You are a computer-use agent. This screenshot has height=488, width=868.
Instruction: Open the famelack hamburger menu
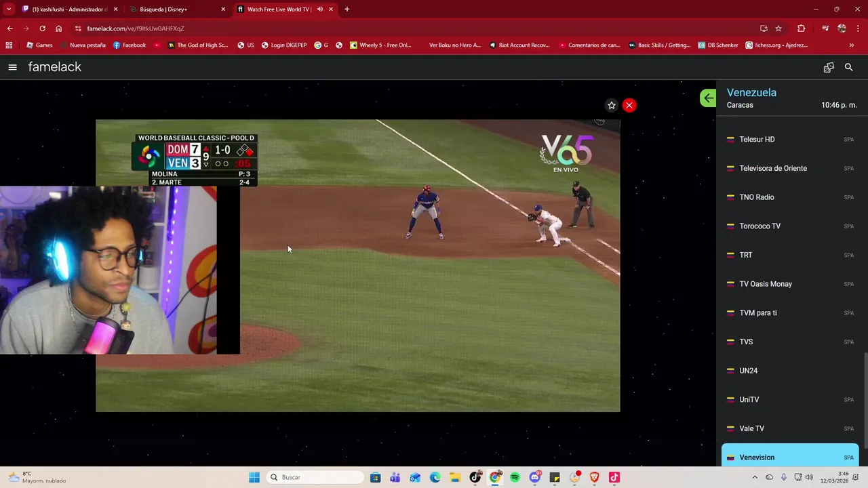(12, 67)
